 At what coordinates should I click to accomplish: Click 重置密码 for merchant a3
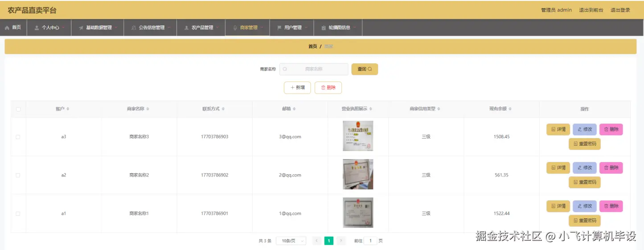point(585,144)
